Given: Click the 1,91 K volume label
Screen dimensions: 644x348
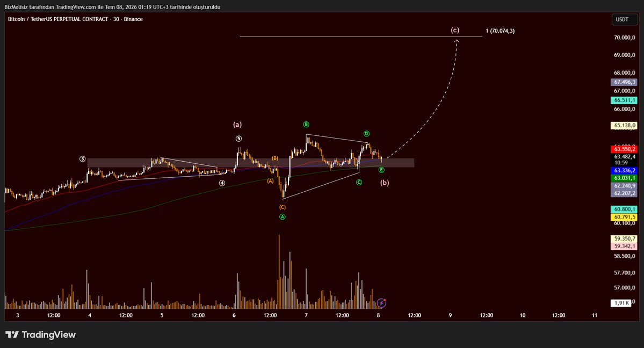Looking at the screenshot, I should point(620,303).
